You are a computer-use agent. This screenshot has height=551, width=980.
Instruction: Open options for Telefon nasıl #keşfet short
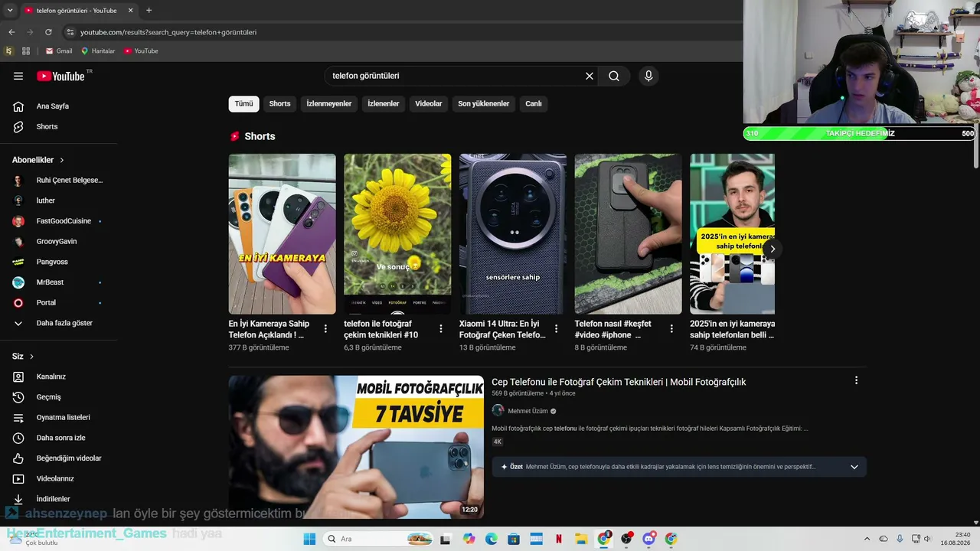671,328
